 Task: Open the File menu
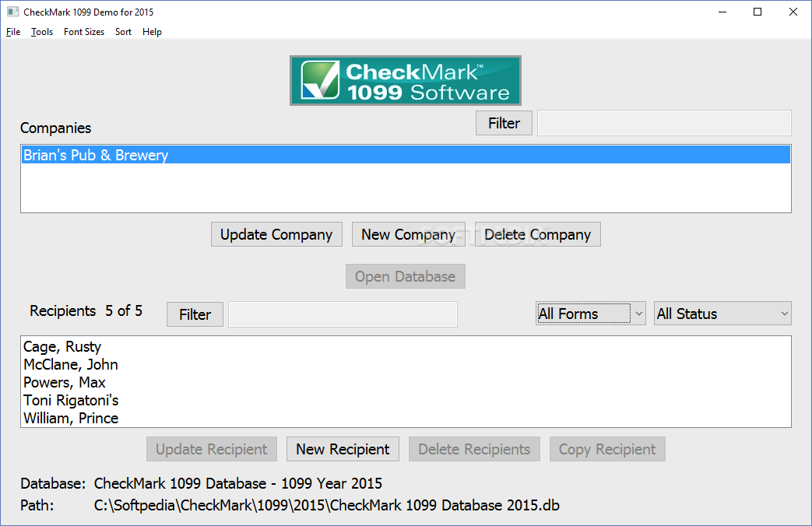tap(13, 32)
